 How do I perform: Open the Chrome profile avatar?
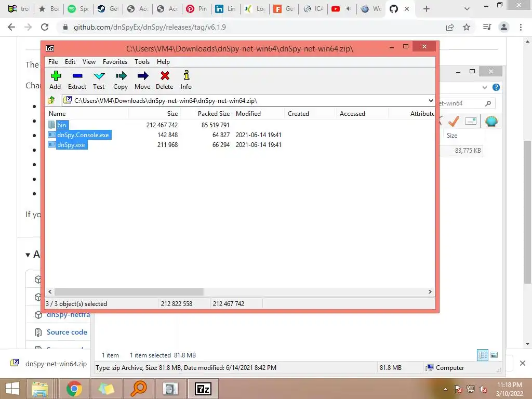504,27
